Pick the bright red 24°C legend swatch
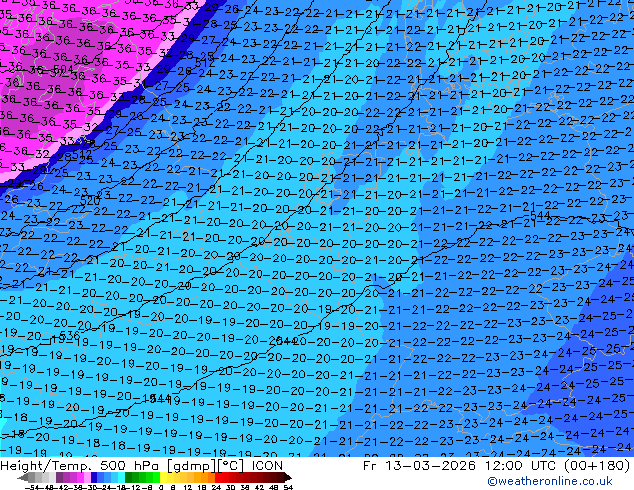 pos(218,477)
